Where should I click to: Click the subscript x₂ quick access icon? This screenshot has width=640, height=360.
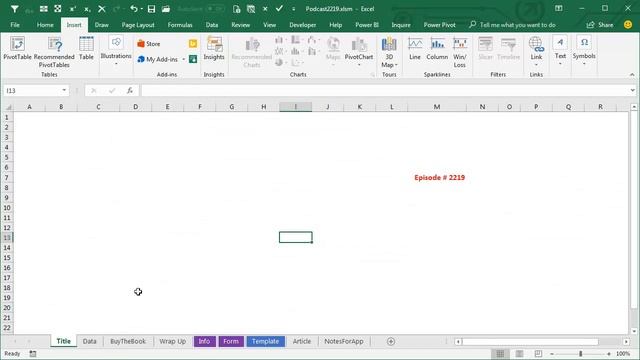coord(87,9)
